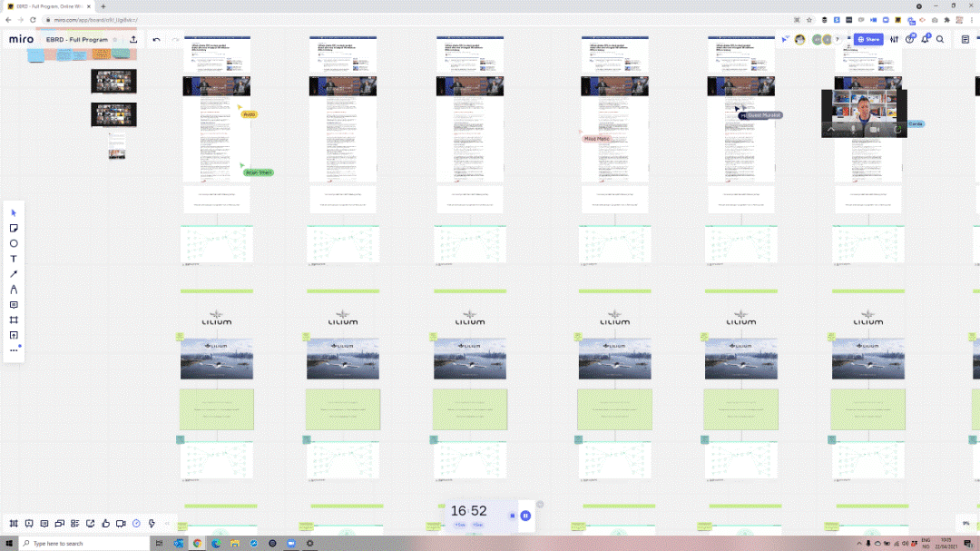The width and height of the screenshot is (980, 551).
Task: Pause the countdown timer
Action: (525, 516)
